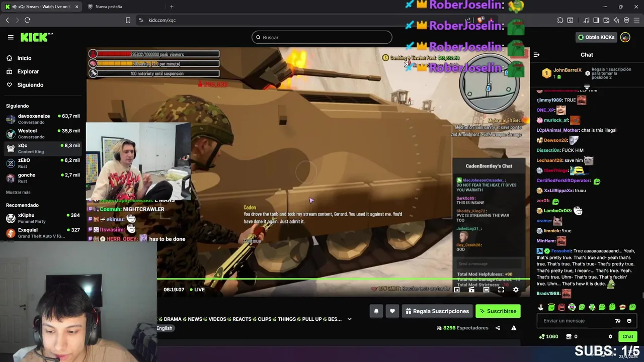Click the Obtén KICKs button
This screenshot has width=644, height=362.
(596, 37)
